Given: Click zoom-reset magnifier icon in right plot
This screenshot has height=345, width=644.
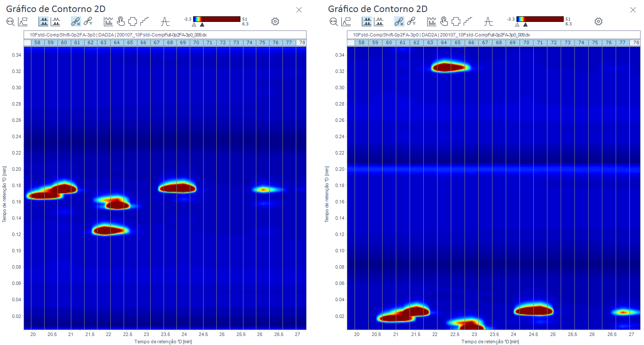Looking at the screenshot, I should coord(334,21).
